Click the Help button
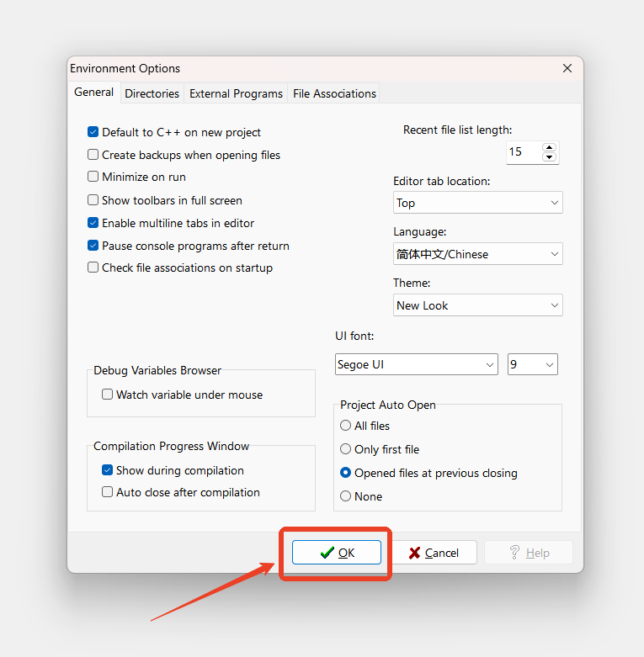Viewport: 644px width, 657px height. pos(529,553)
